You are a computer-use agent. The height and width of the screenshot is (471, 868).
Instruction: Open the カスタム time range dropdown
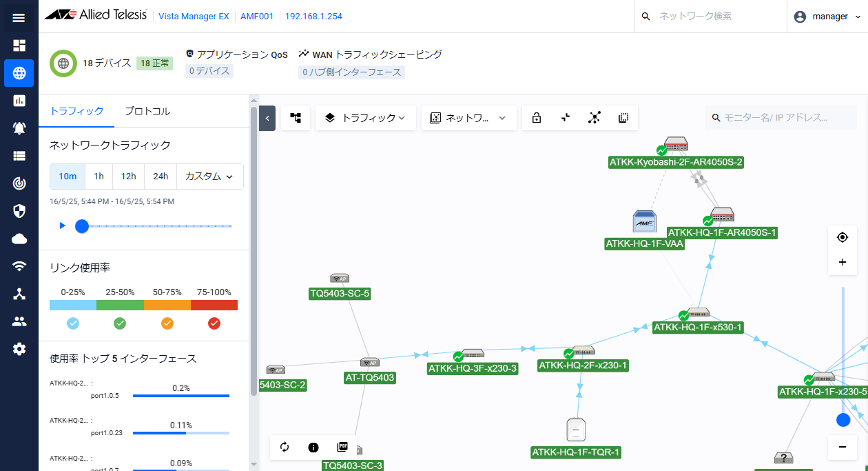pos(210,177)
